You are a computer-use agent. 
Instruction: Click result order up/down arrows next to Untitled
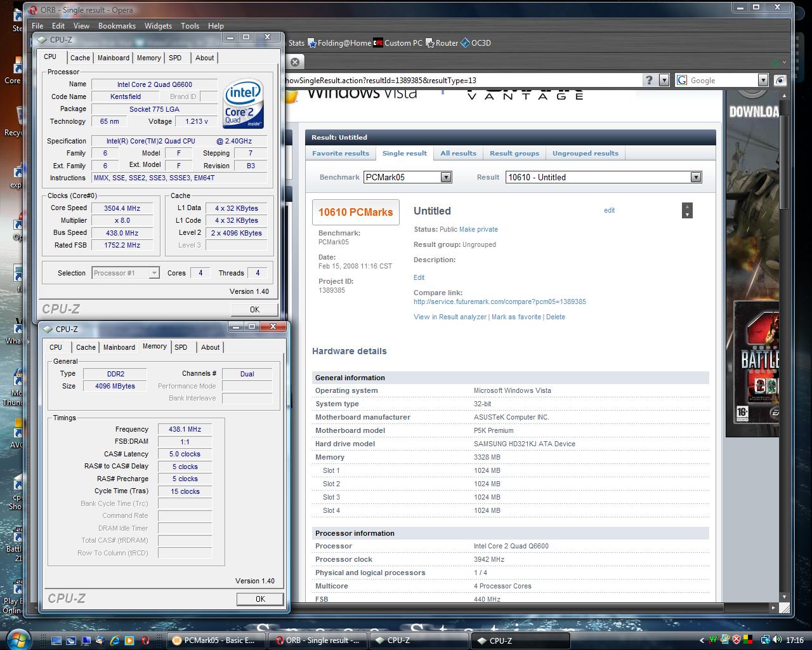point(687,211)
